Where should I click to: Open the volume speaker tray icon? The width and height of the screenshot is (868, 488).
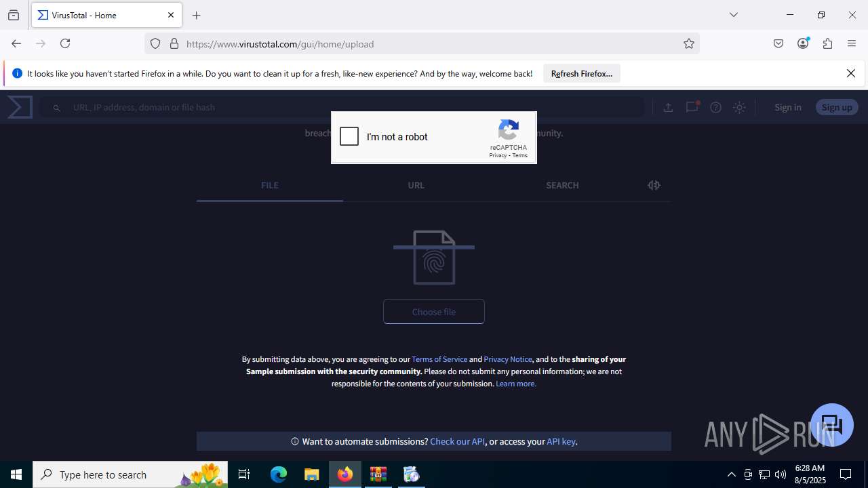tap(781, 474)
